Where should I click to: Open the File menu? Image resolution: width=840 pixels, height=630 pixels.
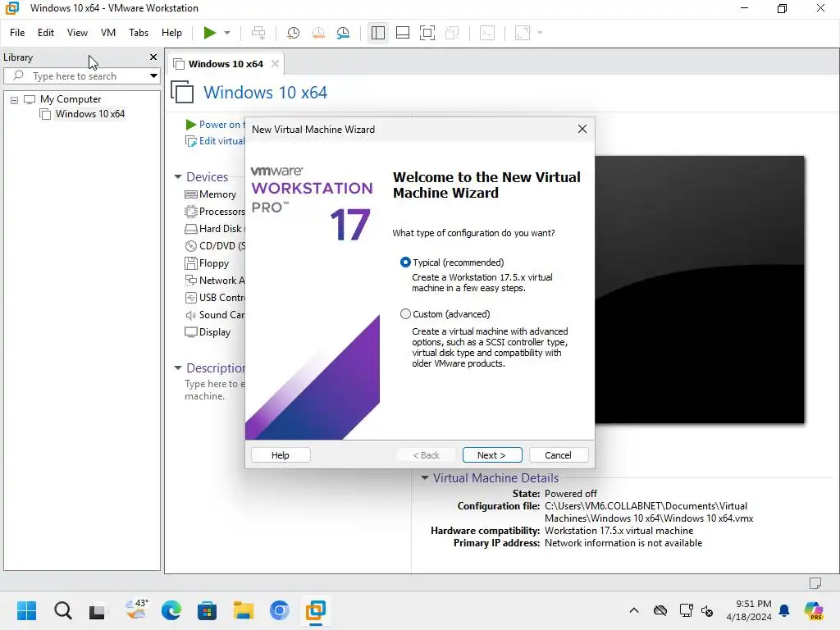tap(17, 33)
